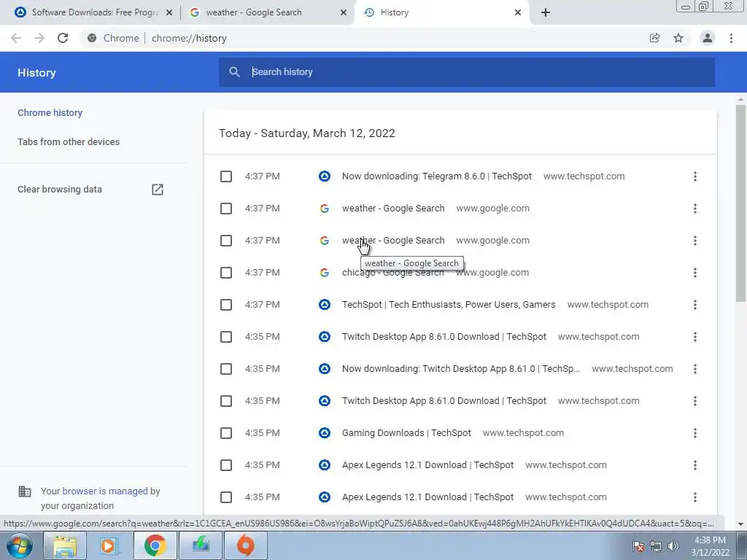The image size is (747, 560).
Task: Click the vertical scrollbar thumb of the history list
Action: click(740, 203)
